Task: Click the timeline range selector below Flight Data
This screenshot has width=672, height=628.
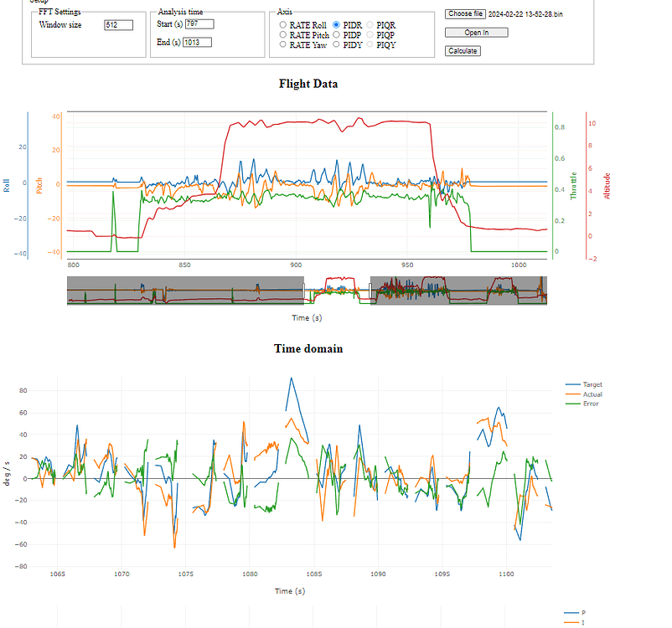Action: [302, 289]
